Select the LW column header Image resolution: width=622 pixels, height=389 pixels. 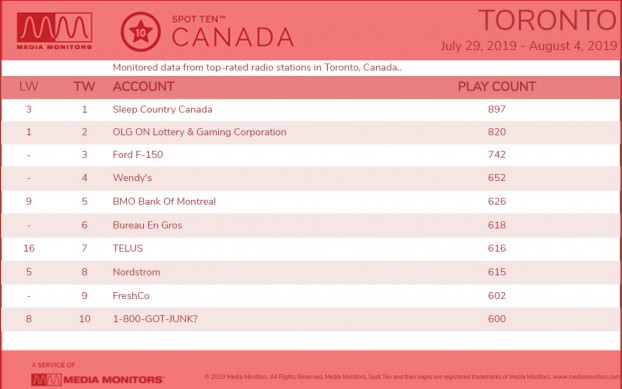pos(29,86)
